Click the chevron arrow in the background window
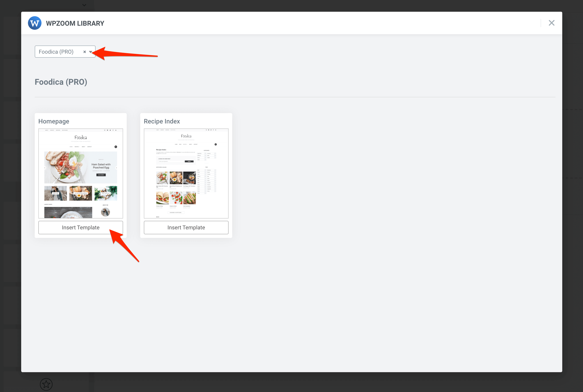 [x=84, y=5]
